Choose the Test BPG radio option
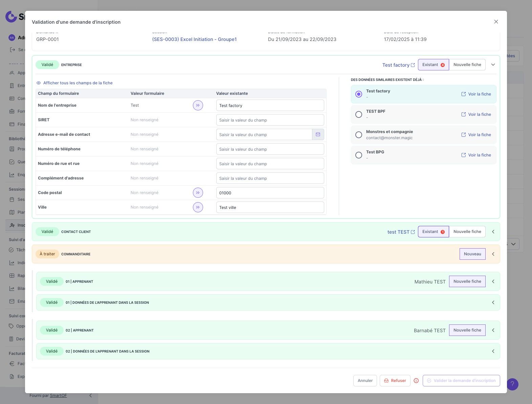This screenshot has height=404, width=532. point(359,155)
